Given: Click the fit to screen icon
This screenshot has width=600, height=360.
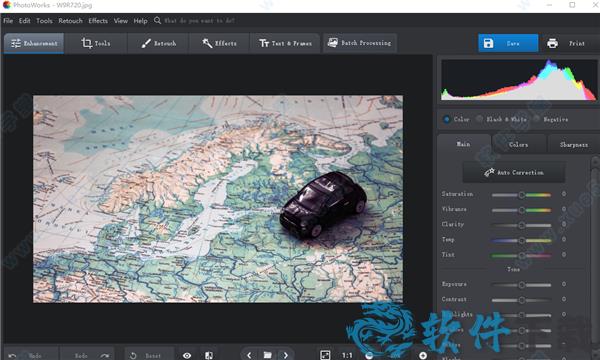Looking at the screenshot, I should click(325, 355).
